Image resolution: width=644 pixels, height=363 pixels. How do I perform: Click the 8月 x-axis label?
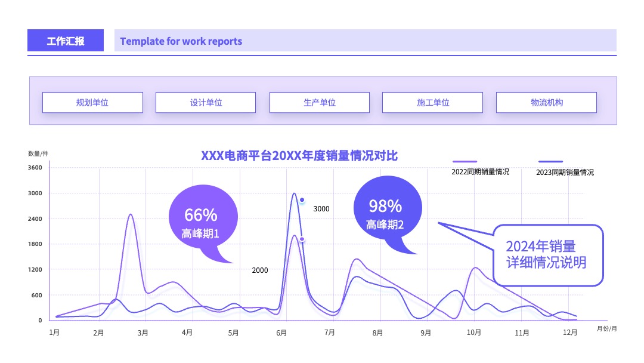pyautogui.click(x=377, y=333)
